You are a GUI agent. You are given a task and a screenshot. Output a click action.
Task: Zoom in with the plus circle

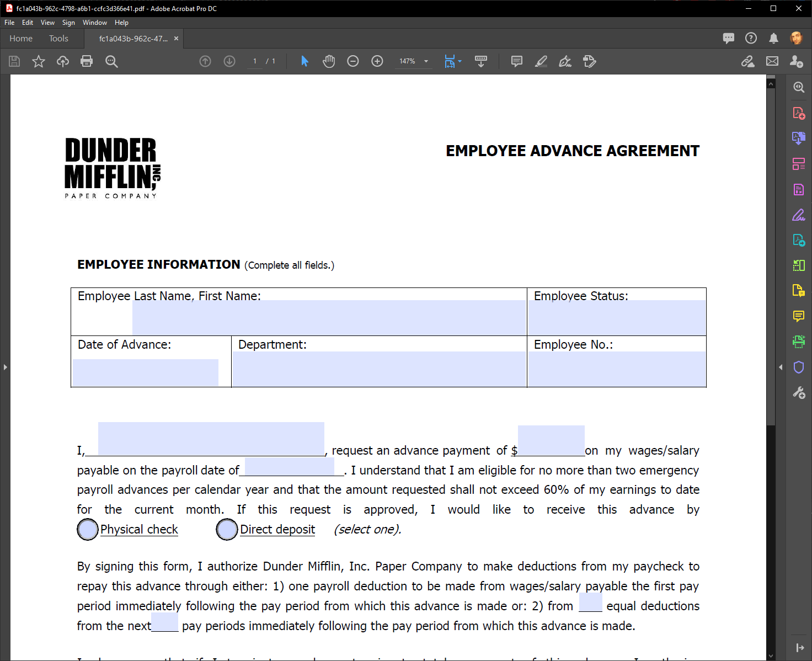click(377, 61)
